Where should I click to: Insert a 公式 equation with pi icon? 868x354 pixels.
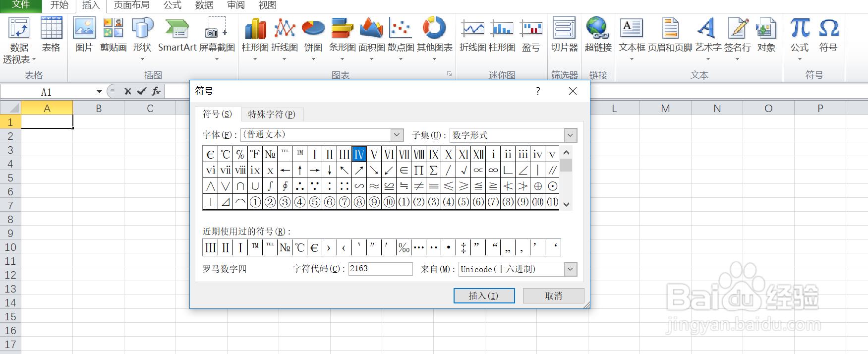[x=800, y=28]
